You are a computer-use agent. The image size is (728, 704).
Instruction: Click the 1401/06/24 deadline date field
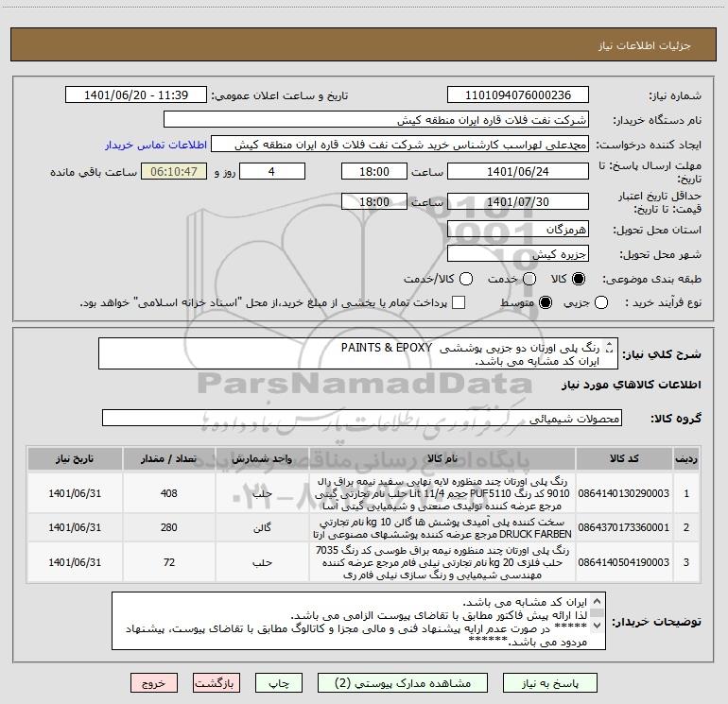coord(518,172)
